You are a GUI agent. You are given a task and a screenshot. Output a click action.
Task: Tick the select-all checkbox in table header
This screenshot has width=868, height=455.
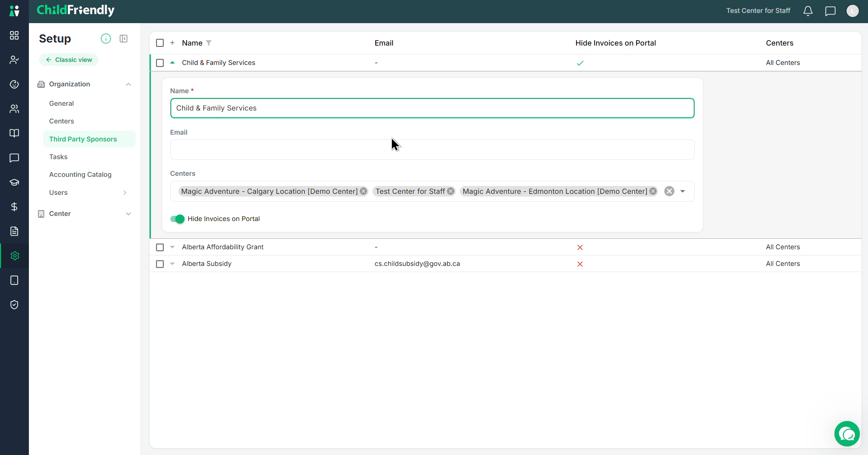click(160, 43)
